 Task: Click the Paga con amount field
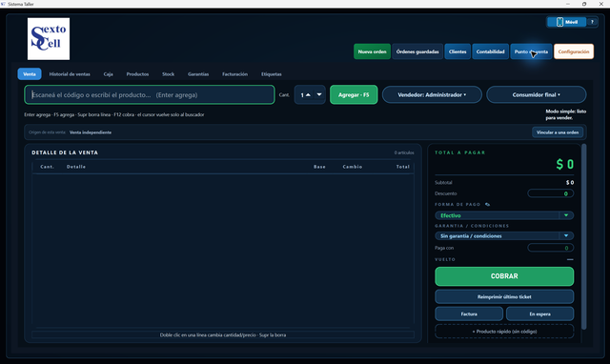(551, 248)
